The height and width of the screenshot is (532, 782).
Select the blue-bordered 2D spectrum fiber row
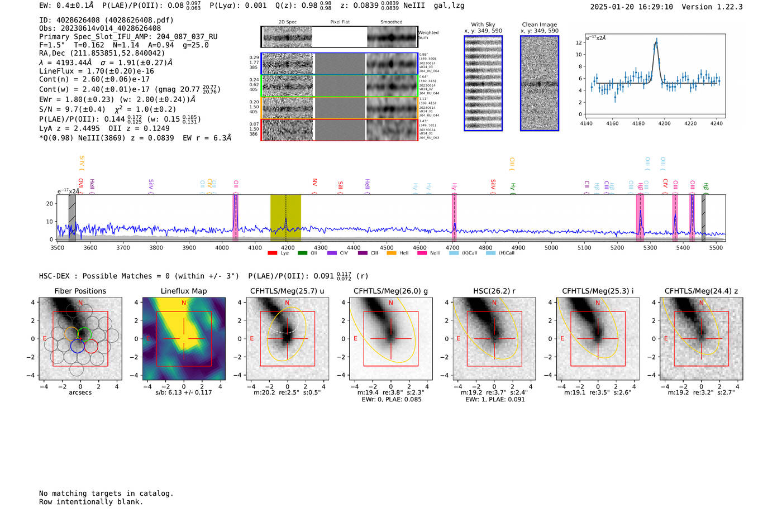point(340,64)
